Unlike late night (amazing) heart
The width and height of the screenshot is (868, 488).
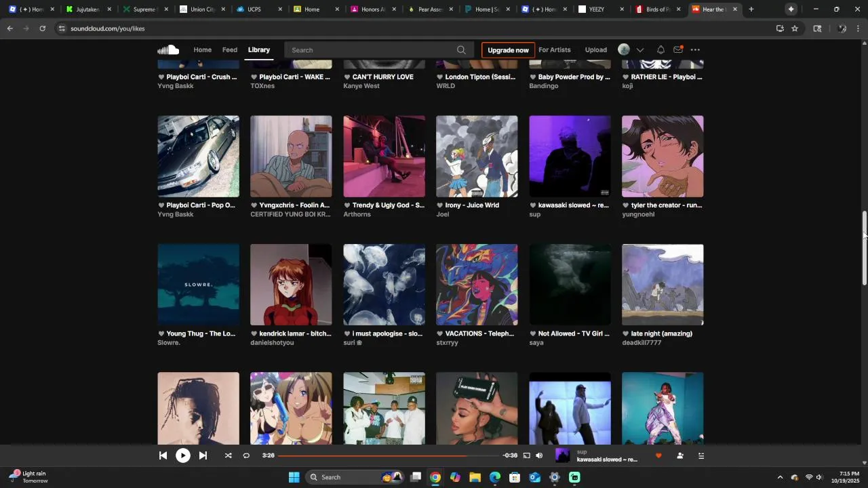pos(626,334)
